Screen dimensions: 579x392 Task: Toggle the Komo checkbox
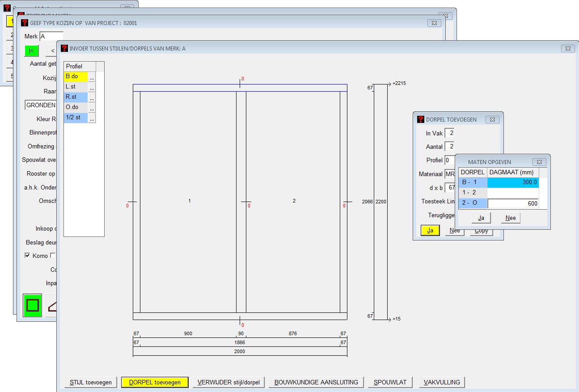click(28, 255)
